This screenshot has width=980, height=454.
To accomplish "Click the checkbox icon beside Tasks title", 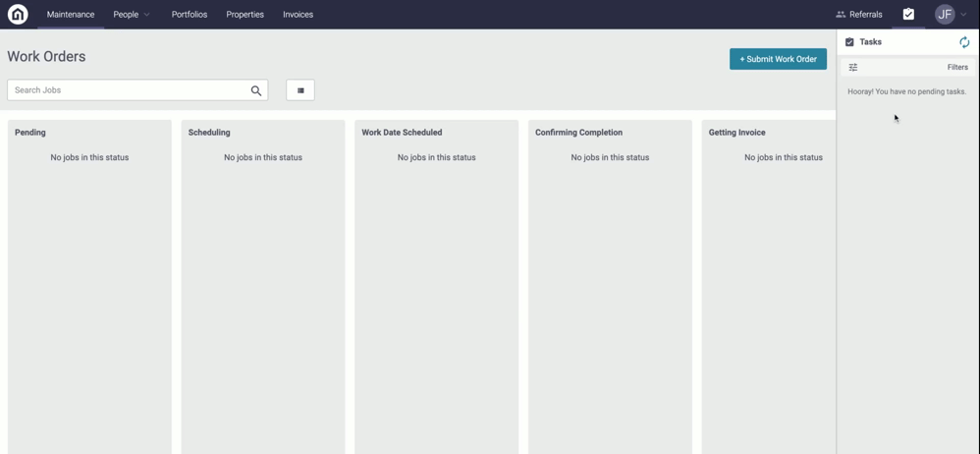I will tap(849, 42).
